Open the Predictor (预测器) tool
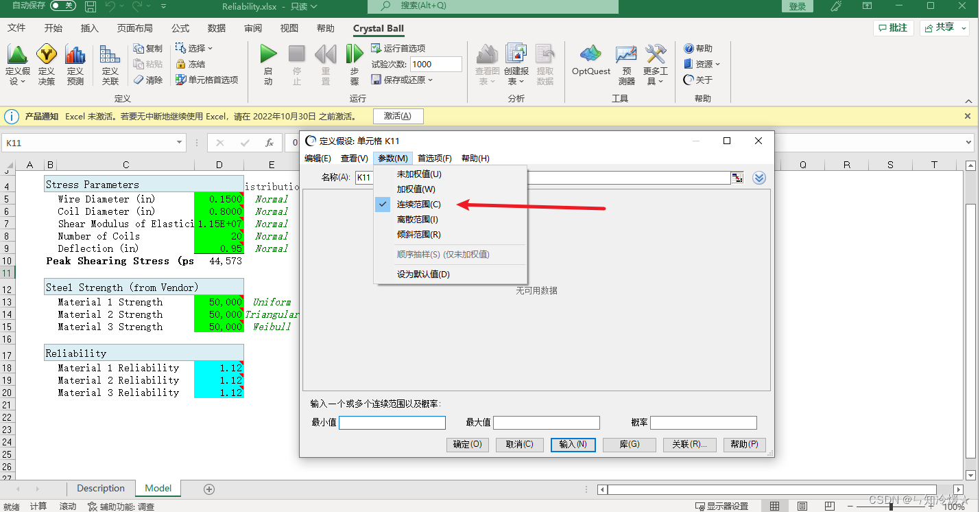The width and height of the screenshot is (980, 512). coord(626,65)
